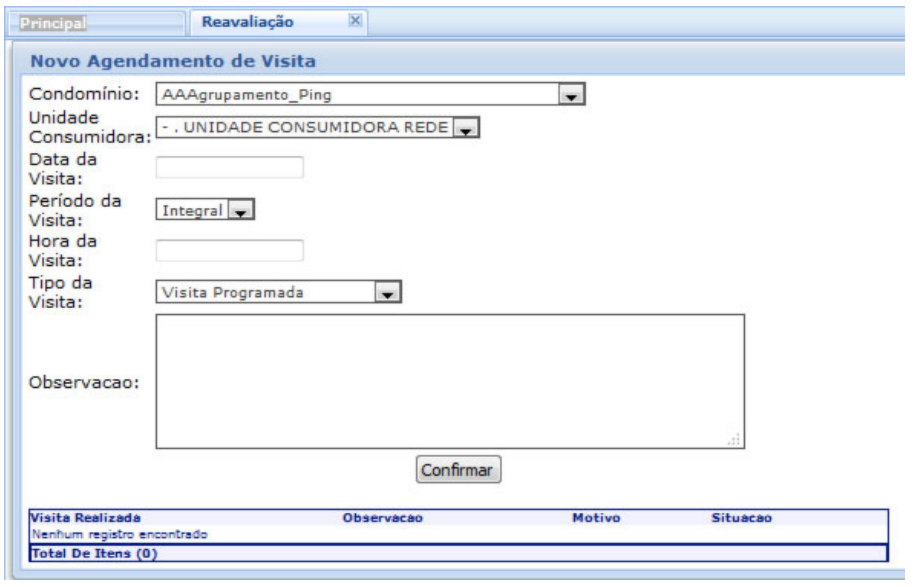Click the Situacao column header
This screenshot has height=587, width=915.
[x=739, y=518]
